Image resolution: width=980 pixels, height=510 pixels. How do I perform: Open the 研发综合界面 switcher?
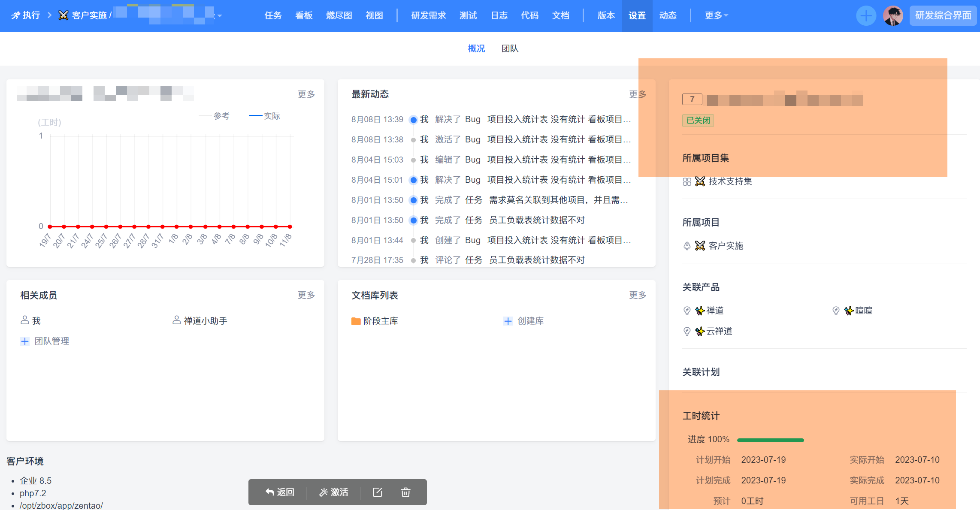(x=943, y=16)
